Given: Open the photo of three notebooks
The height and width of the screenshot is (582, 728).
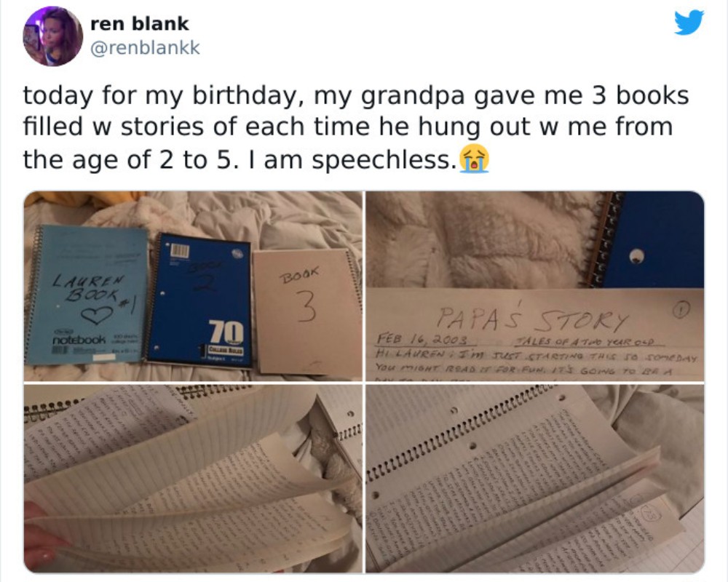Looking at the screenshot, I should pos(193,287).
